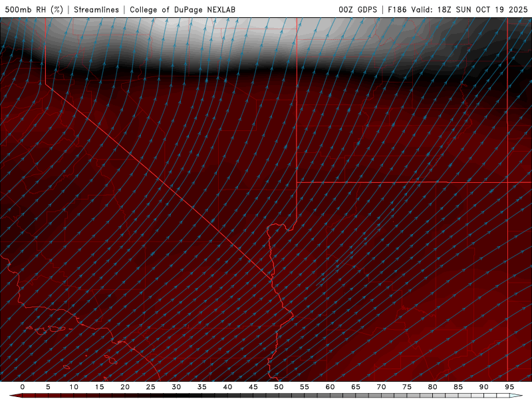Click the 'F186' forecast hour text
The width and height of the screenshot is (532, 399).
click(x=397, y=9)
